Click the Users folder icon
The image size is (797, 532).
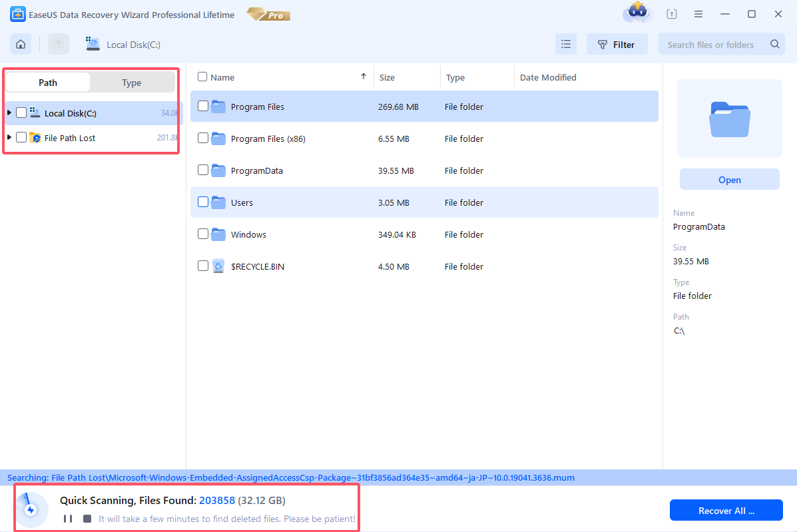click(218, 202)
